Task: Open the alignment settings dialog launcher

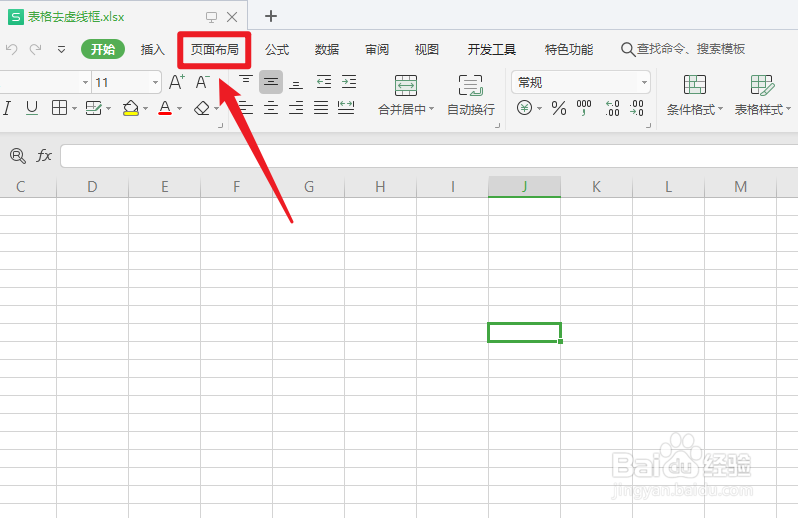Action: [x=497, y=126]
